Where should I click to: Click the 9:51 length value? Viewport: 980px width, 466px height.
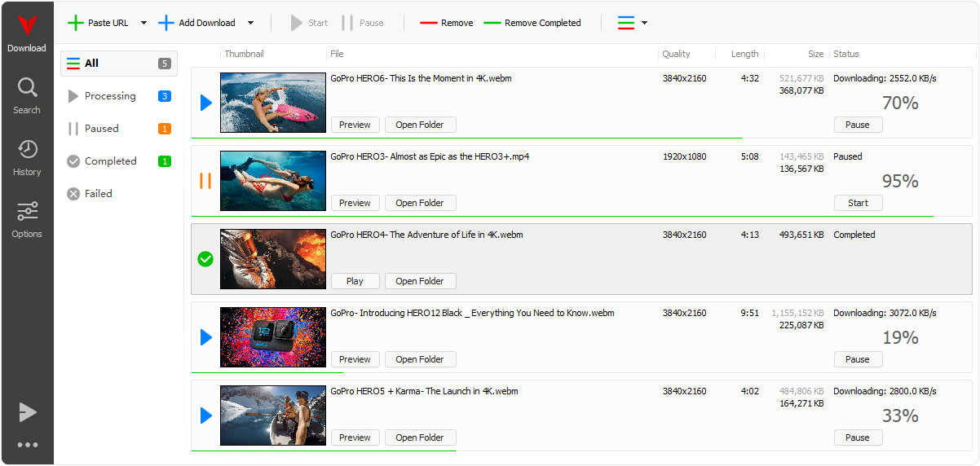pyautogui.click(x=750, y=314)
